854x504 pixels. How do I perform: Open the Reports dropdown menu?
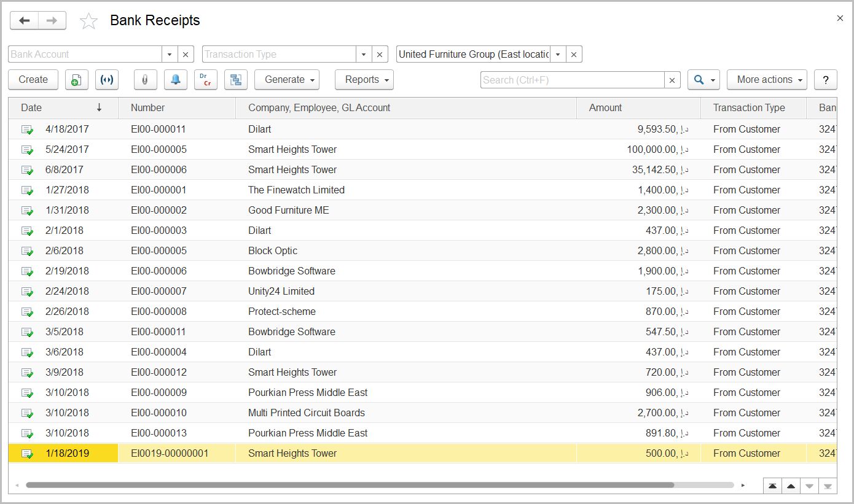[x=364, y=80]
